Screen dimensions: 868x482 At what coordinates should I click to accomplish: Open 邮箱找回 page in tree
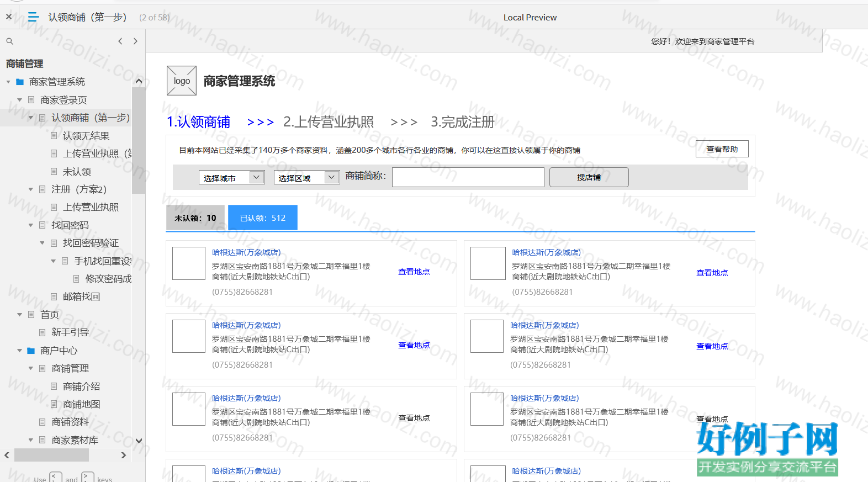pos(81,296)
